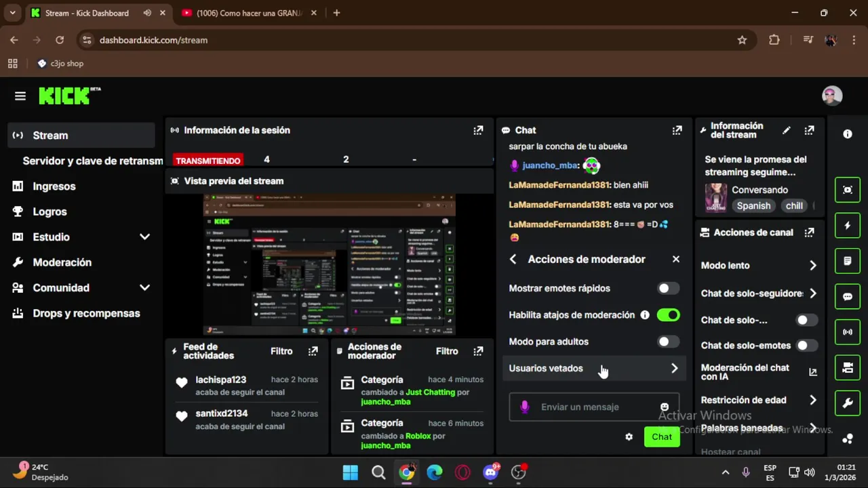Open emoji picker in chat input
Viewport: 868px width, 488px height.
tap(665, 407)
